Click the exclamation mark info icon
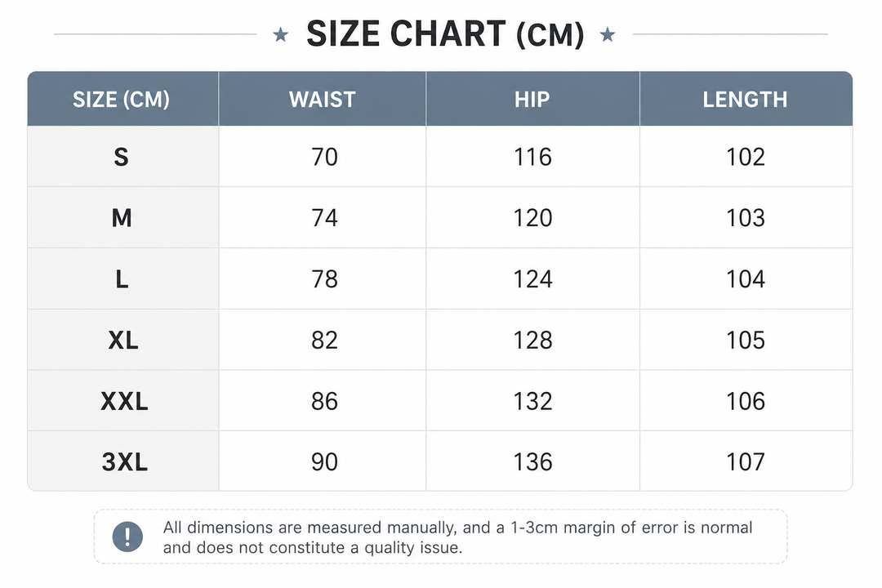The width and height of the screenshot is (882, 588). (x=127, y=537)
